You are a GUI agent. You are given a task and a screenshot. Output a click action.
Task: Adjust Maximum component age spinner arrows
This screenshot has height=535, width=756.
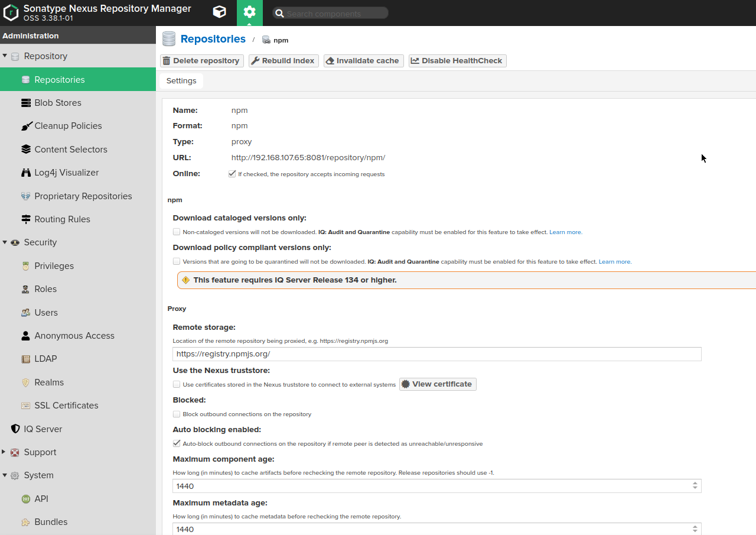pyautogui.click(x=695, y=486)
